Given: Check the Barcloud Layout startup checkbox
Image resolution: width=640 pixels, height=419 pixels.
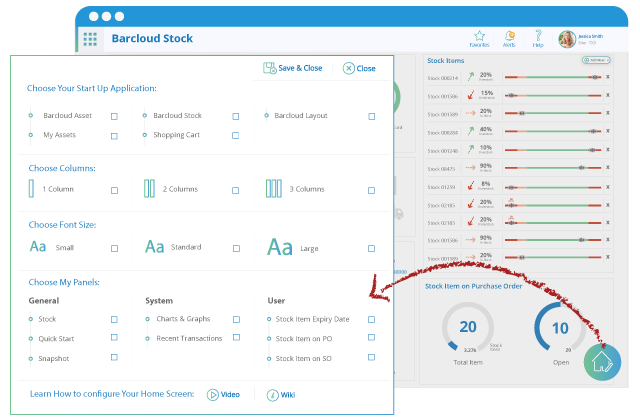Looking at the screenshot, I should click(371, 117).
